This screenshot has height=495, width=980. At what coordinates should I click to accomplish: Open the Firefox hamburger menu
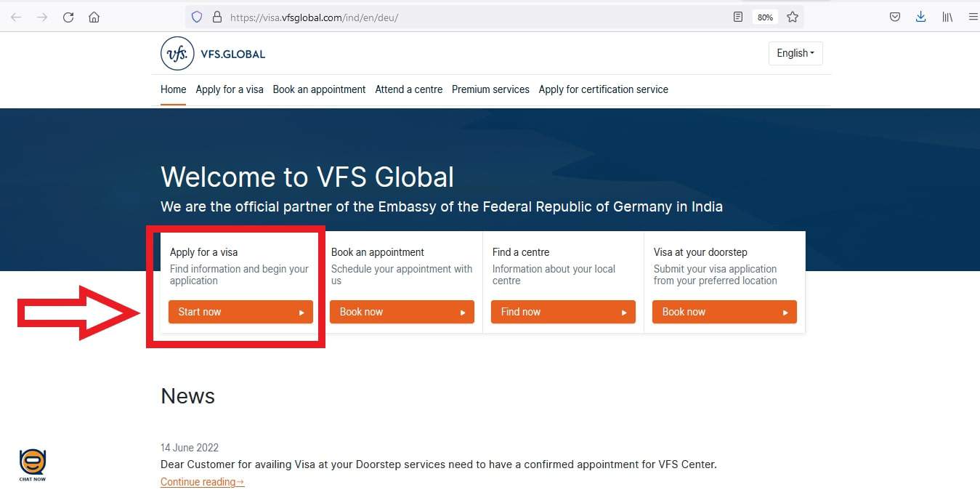click(973, 17)
